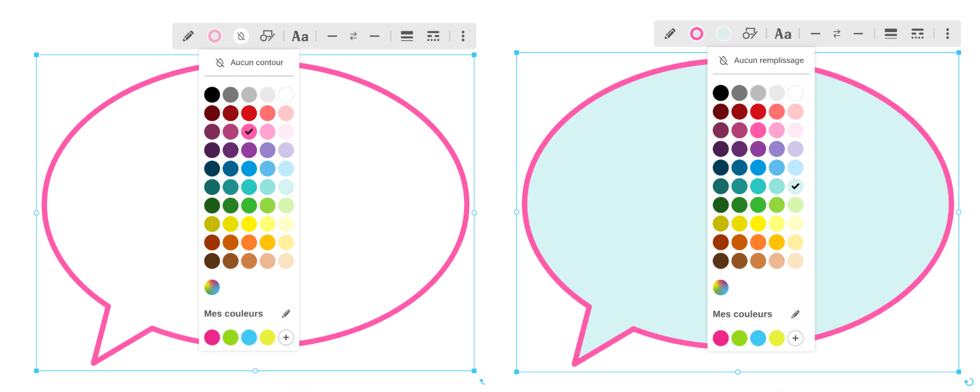The width and height of the screenshot is (980, 392).
Task: Click swap arrows icon above the unfilled bubble
Action: [353, 36]
